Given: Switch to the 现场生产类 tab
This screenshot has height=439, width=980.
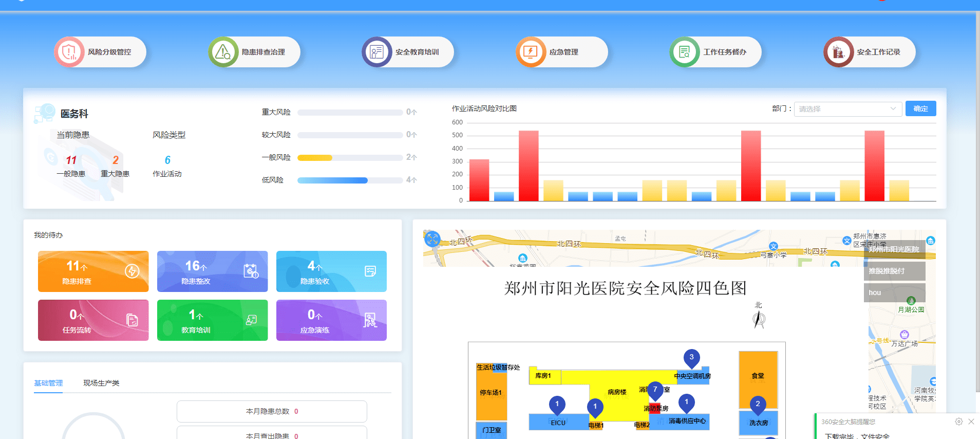Looking at the screenshot, I should click(x=101, y=383).
